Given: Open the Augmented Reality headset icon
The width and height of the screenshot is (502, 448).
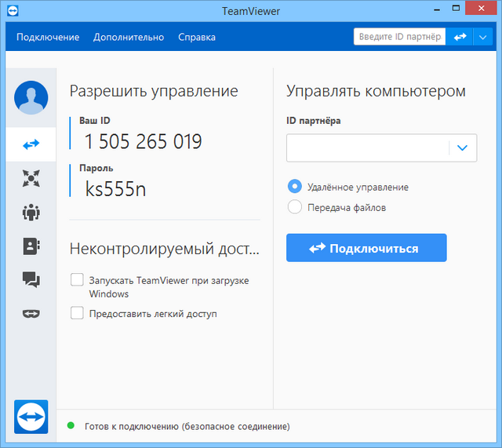Looking at the screenshot, I should coord(31,313).
